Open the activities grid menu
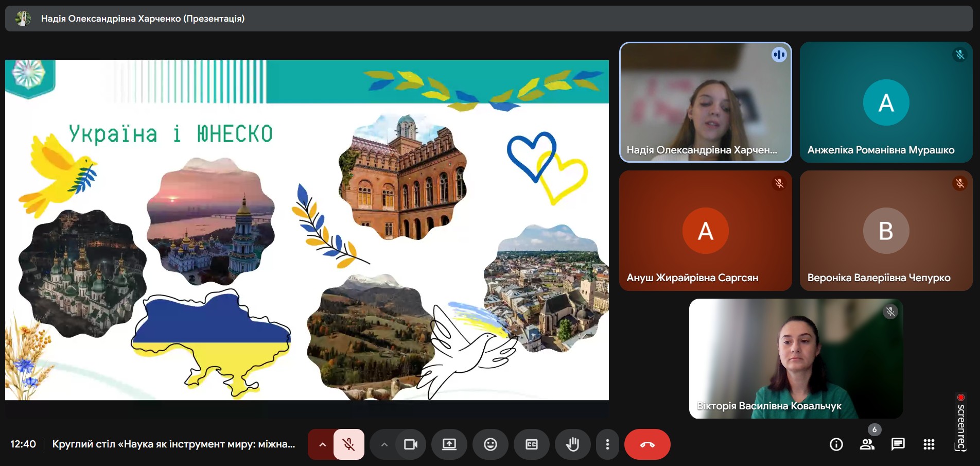 tap(929, 444)
